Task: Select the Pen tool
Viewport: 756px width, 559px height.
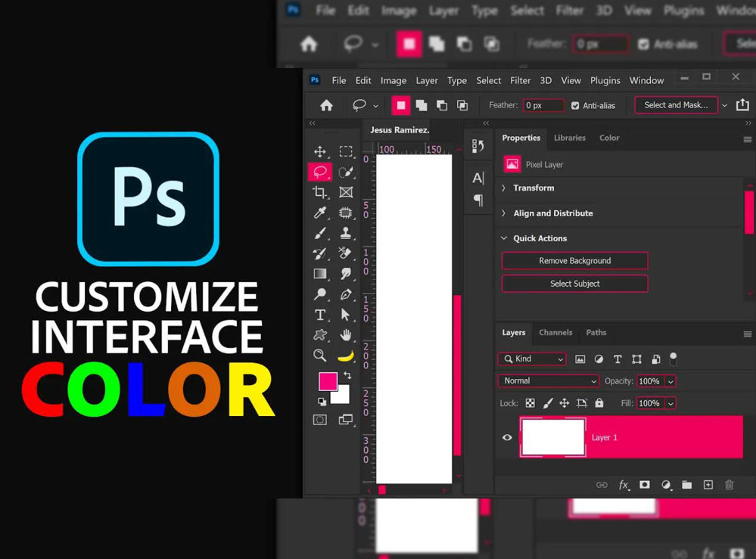Action: pos(346,294)
